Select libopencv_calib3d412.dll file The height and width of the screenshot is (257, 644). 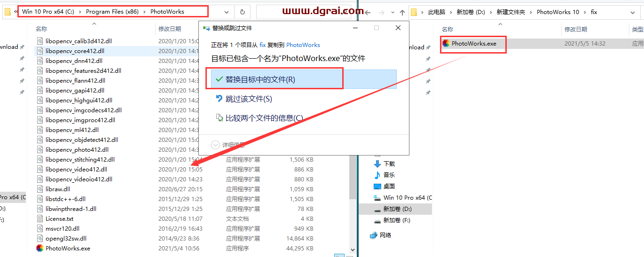(x=79, y=41)
